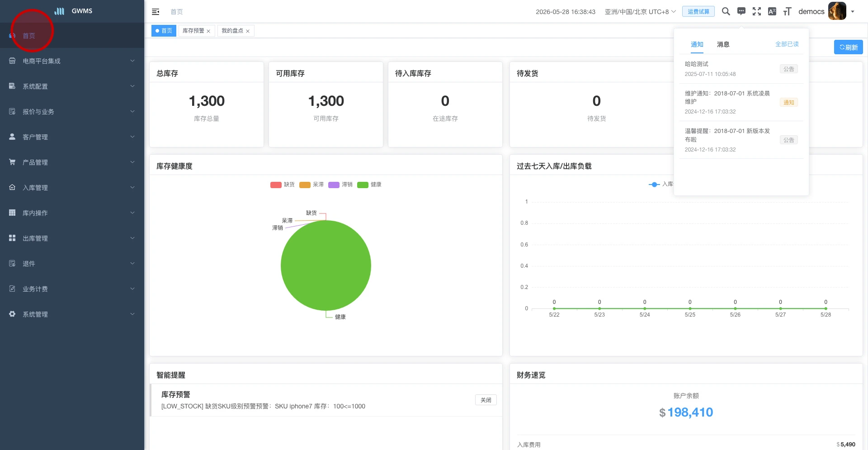Toggle the purple 滞销 legend swatch

[334, 185]
